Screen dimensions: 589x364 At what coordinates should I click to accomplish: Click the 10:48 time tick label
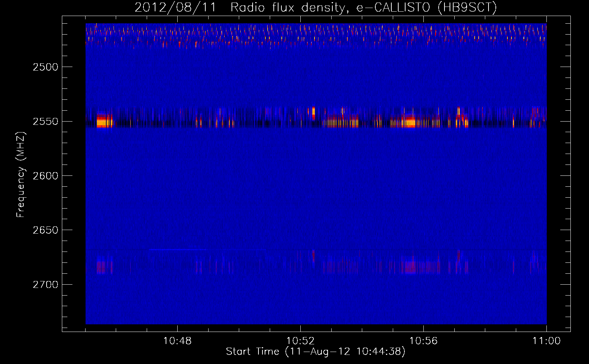pyautogui.click(x=177, y=341)
